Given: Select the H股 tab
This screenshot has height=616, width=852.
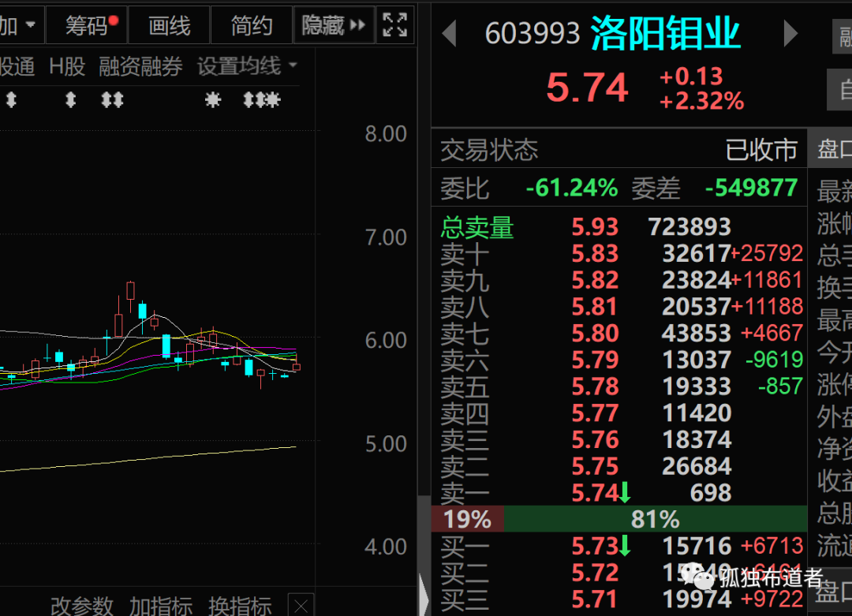Looking at the screenshot, I should pos(67,66).
